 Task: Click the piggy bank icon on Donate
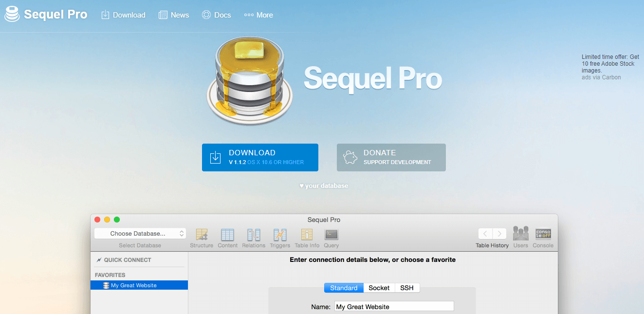tap(350, 157)
